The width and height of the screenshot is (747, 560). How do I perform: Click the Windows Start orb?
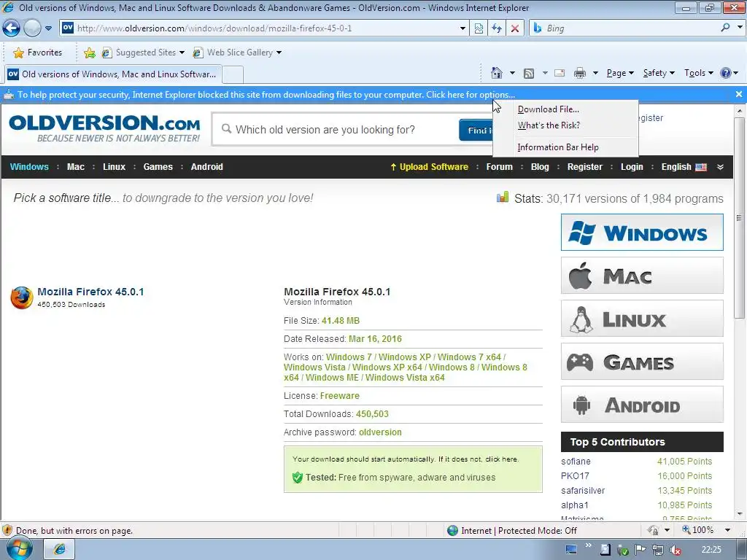(x=19, y=549)
